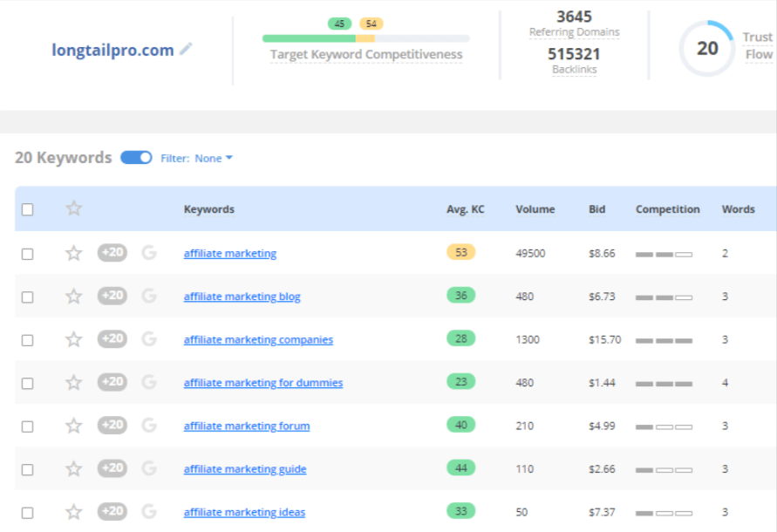The image size is (777, 532).
Task: Open the affiliate marketing guide link
Action: pos(245,469)
